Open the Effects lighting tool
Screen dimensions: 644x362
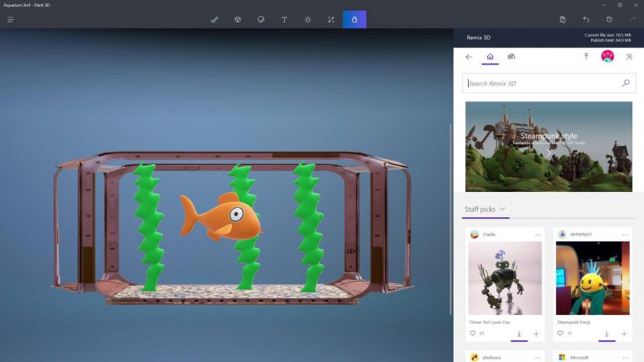(x=308, y=19)
